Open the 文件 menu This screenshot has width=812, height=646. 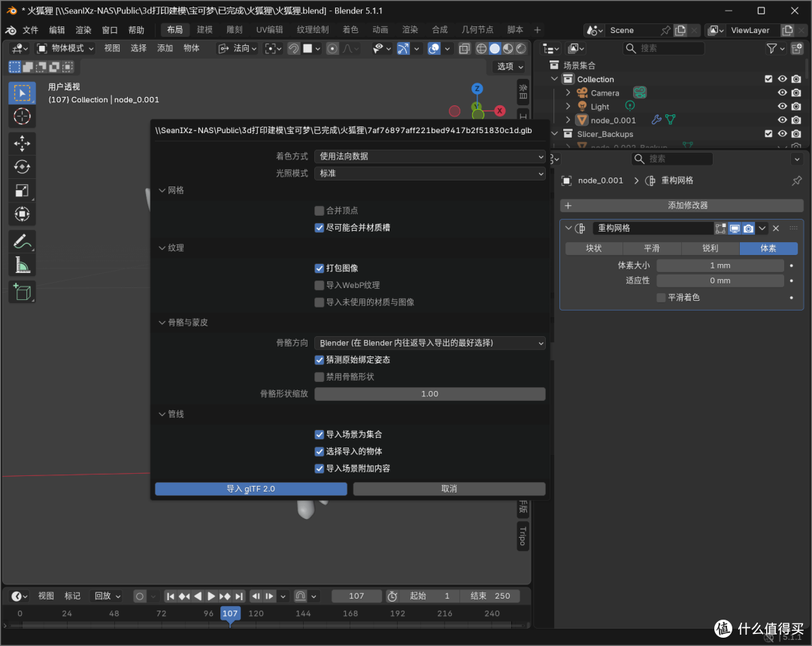click(30, 30)
